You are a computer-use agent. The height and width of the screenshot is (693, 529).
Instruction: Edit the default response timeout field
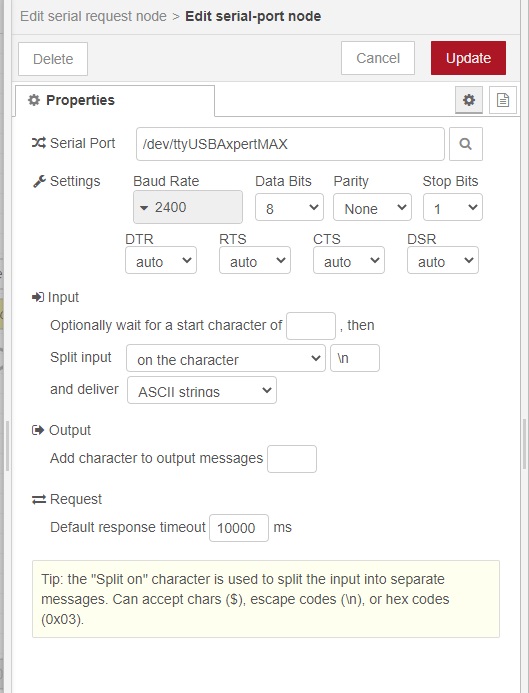click(x=239, y=528)
